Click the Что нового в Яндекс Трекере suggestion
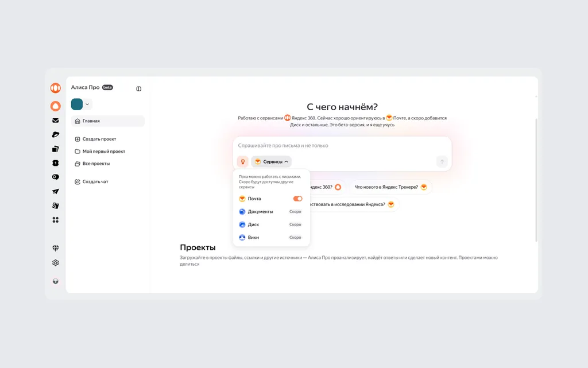The width and height of the screenshot is (588, 368). pos(390,187)
